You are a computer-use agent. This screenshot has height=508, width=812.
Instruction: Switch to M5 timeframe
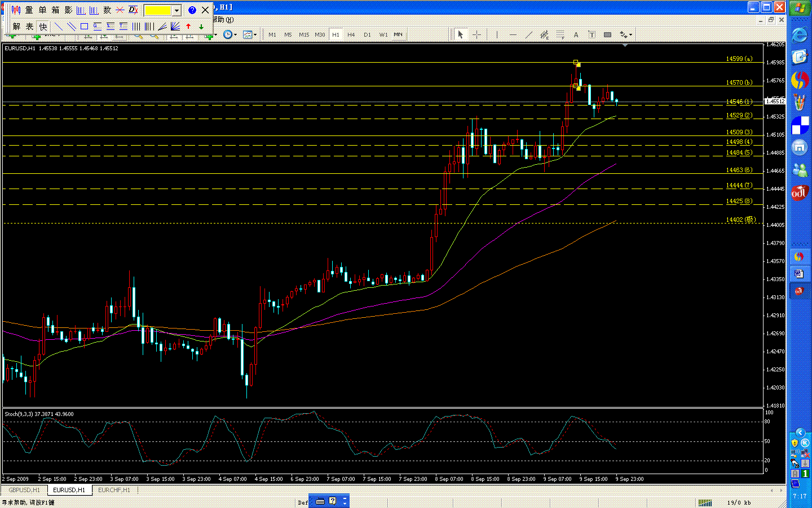coord(288,35)
